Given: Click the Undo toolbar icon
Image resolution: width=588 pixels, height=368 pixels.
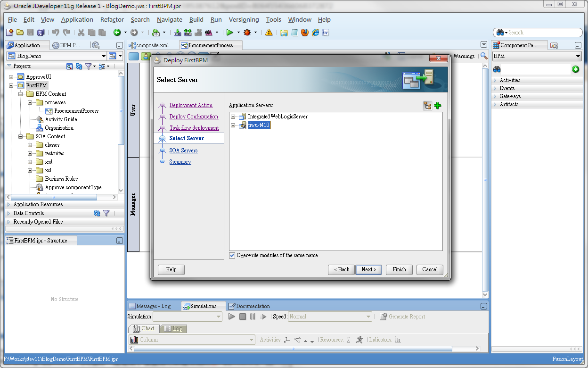Looking at the screenshot, I should click(x=55, y=33).
